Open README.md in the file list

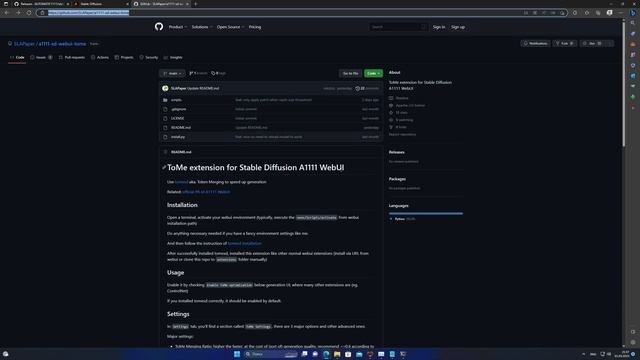[x=181, y=128]
